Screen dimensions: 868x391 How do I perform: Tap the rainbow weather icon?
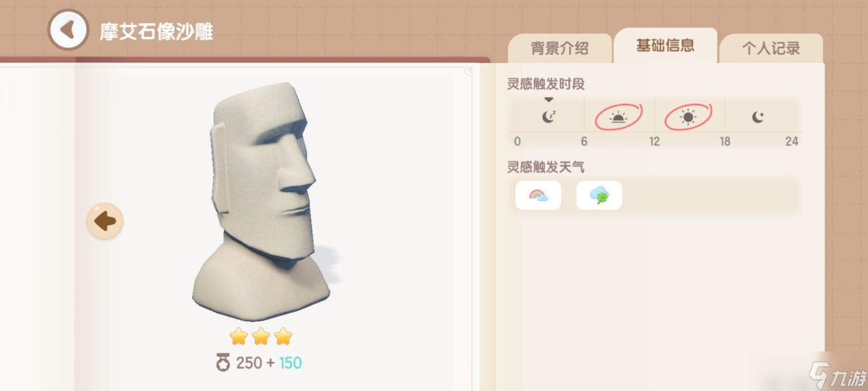click(538, 195)
